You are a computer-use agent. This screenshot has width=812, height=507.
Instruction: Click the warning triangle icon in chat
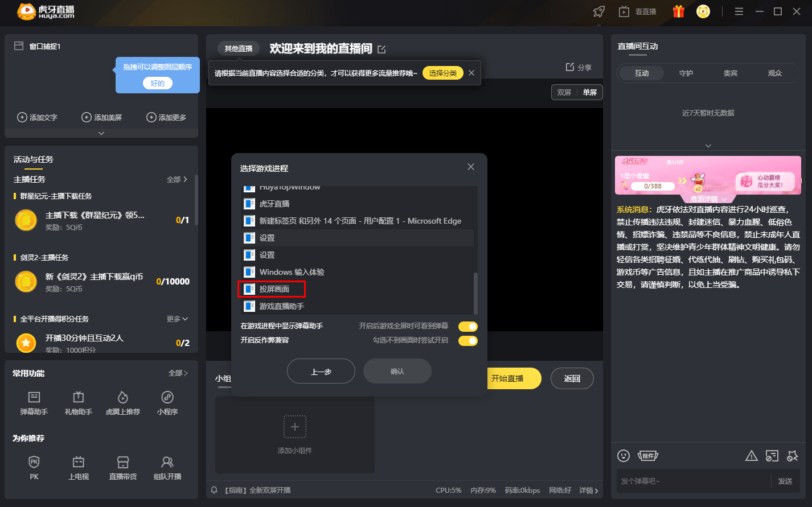(x=752, y=456)
